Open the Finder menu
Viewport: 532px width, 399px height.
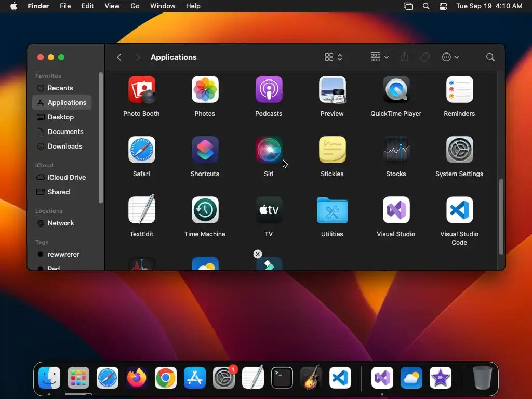pos(38,6)
